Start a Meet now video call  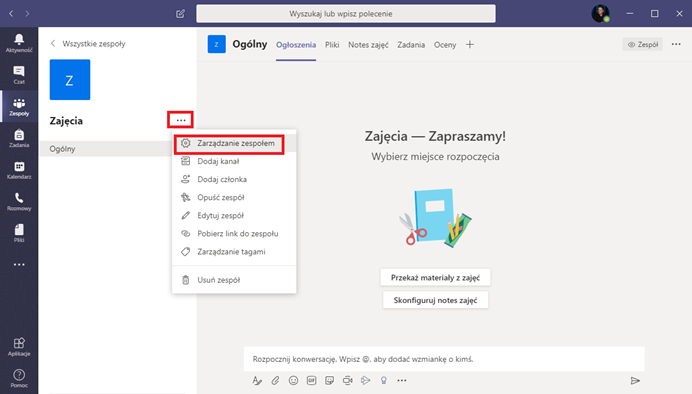point(348,380)
